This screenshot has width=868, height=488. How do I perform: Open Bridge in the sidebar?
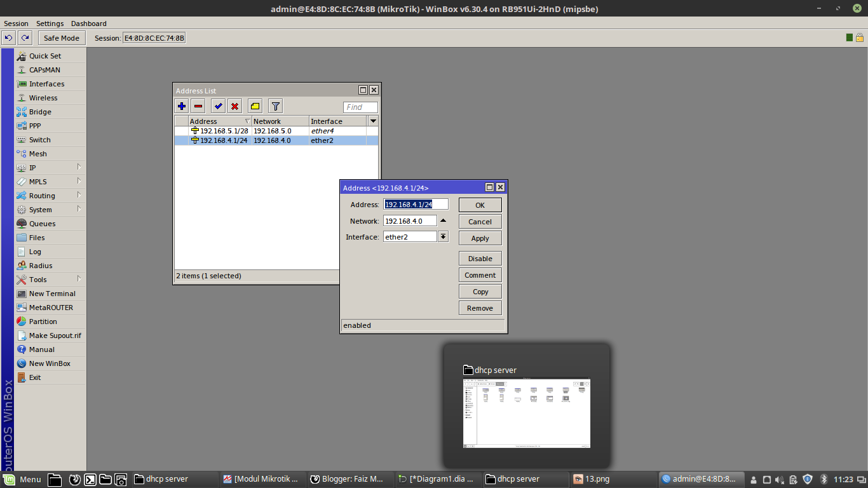50,112
